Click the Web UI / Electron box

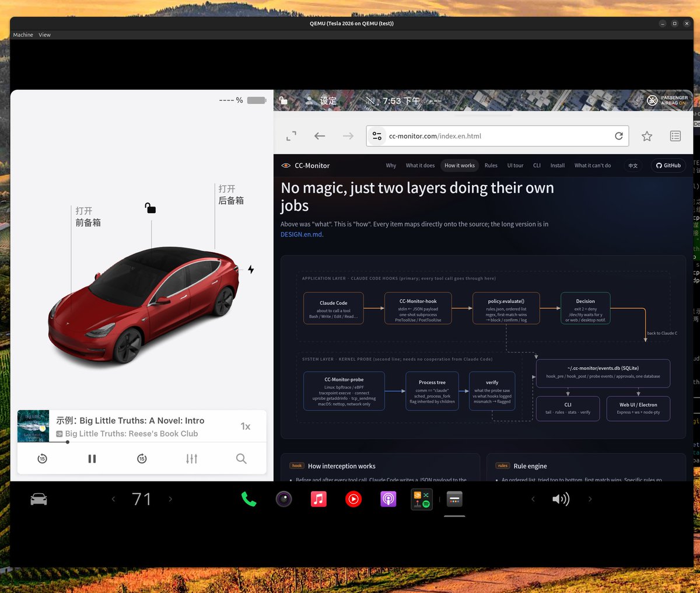638,409
